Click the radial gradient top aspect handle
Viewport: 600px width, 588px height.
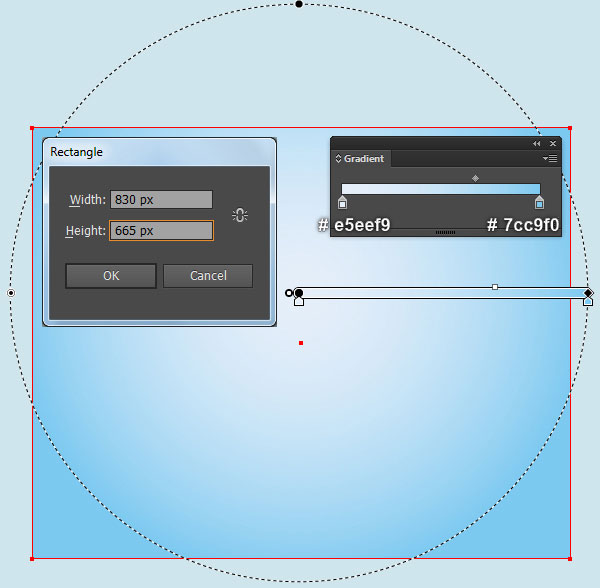[299, 4]
